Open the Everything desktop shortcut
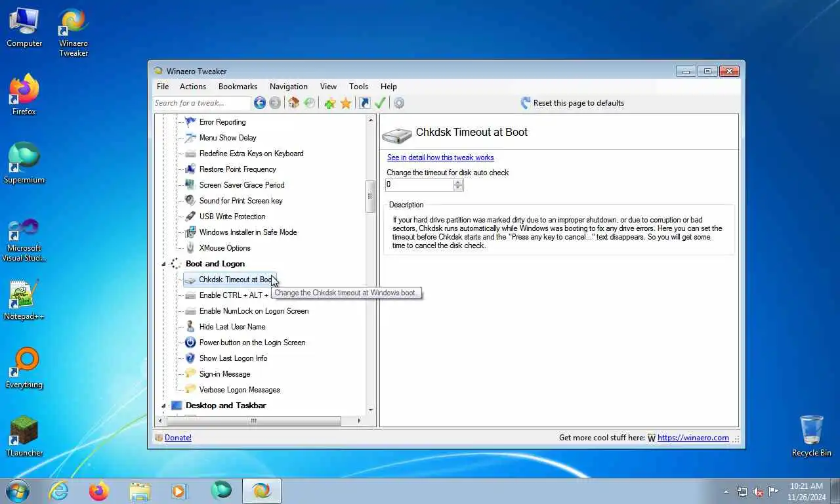The height and width of the screenshot is (504, 840). [x=24, y=369]
